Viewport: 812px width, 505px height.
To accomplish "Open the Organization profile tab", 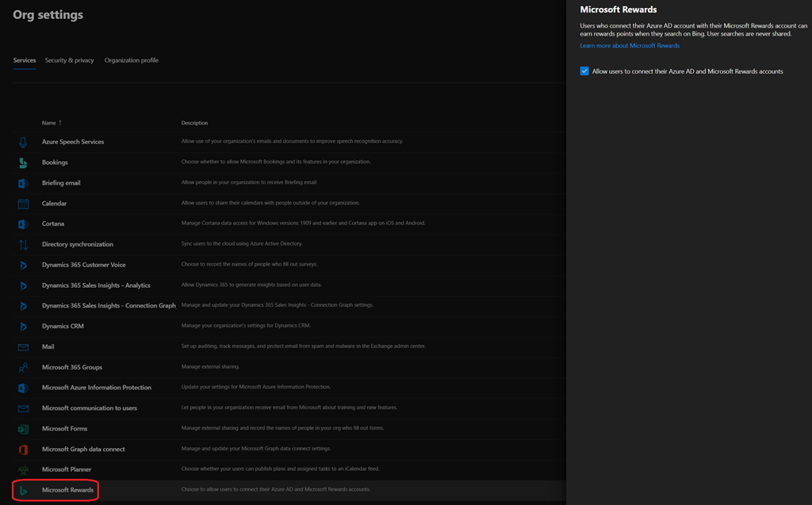I will click(x=131, y=60).
